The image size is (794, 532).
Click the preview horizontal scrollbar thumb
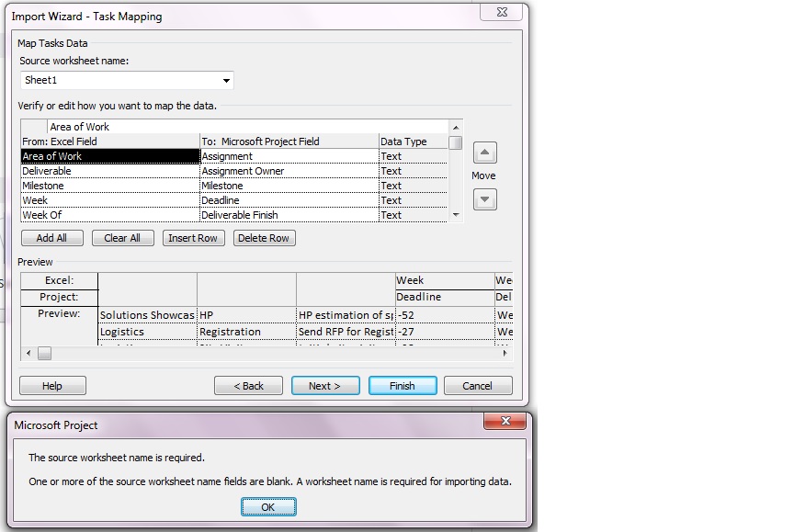click(44, 354)
